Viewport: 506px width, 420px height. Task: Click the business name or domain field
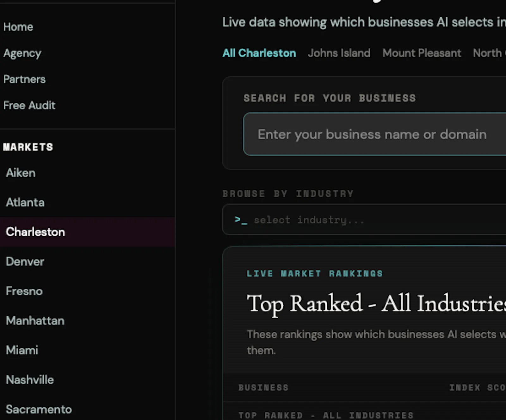(375, 134)
